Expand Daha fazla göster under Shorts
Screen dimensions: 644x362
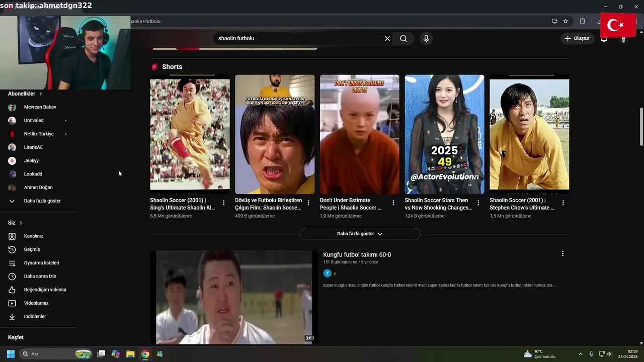360,234
